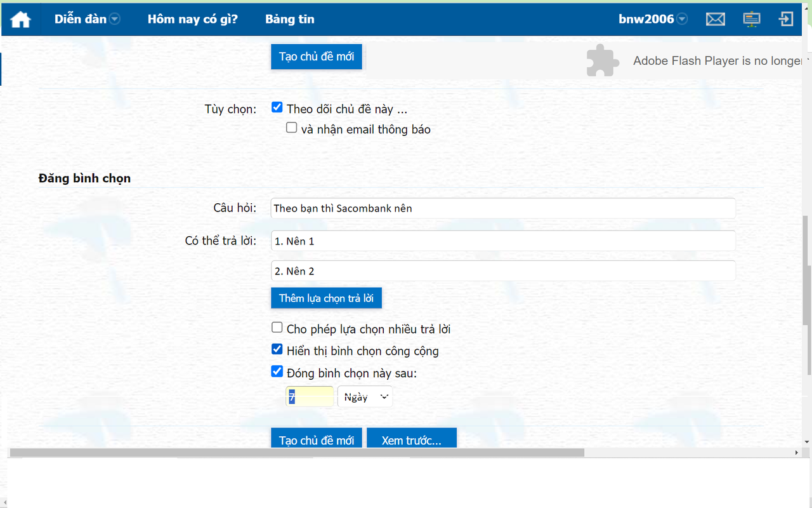Toggle Đóng bình chọn này sau checkbox
Viewport: 812px width, 508px height.
(277, 371)
